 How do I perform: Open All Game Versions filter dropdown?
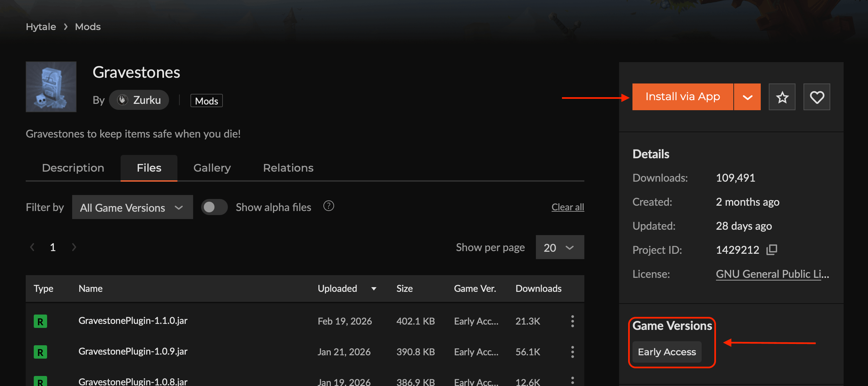(132, 207)
